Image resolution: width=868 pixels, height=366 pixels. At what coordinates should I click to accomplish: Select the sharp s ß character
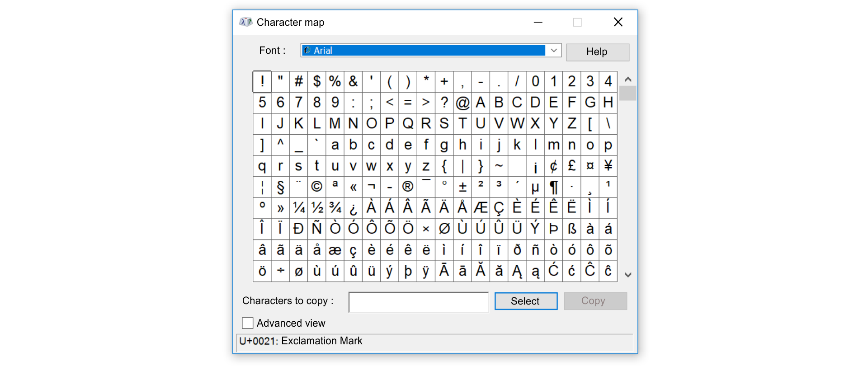571,229
